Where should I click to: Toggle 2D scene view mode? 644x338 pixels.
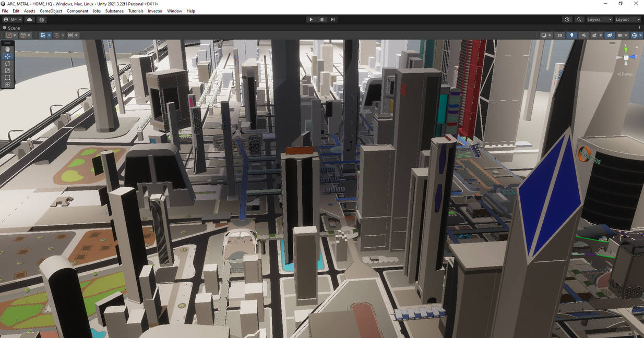pyautogui.click(x=559, y=35)
